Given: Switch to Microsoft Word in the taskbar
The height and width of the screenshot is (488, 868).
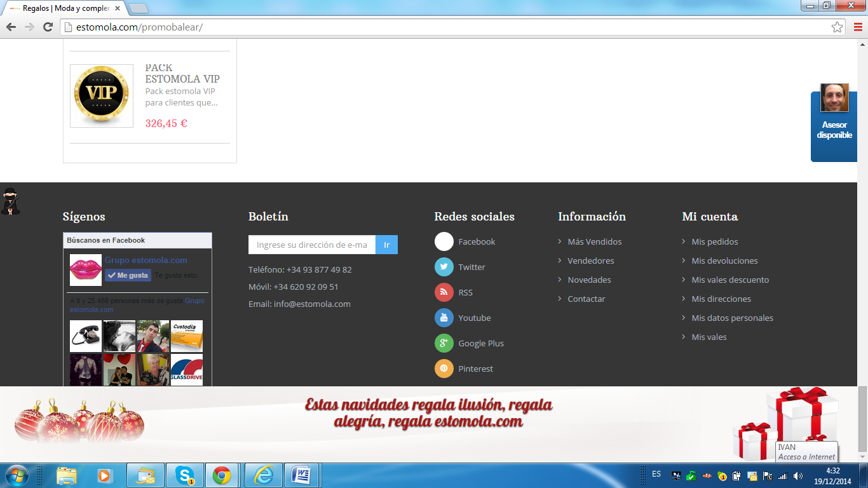Looking at the screenshot, I should tap(301, 475).
